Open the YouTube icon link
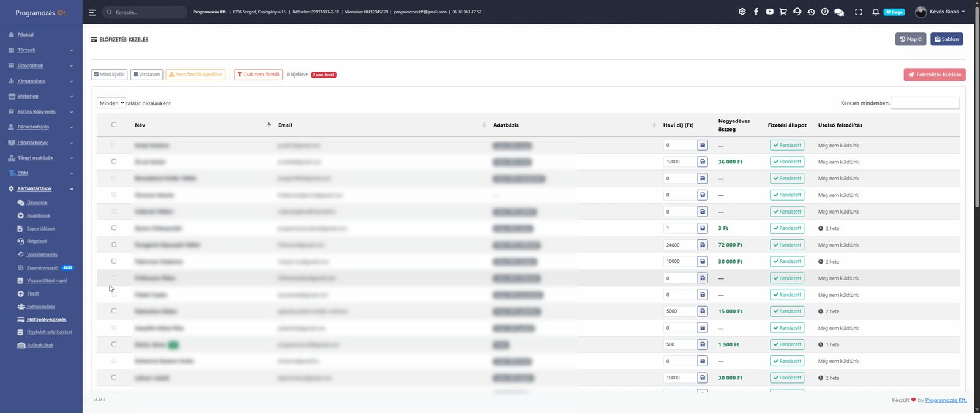The width and height of the screenshot is (980, 413). [x=769, y=12]
